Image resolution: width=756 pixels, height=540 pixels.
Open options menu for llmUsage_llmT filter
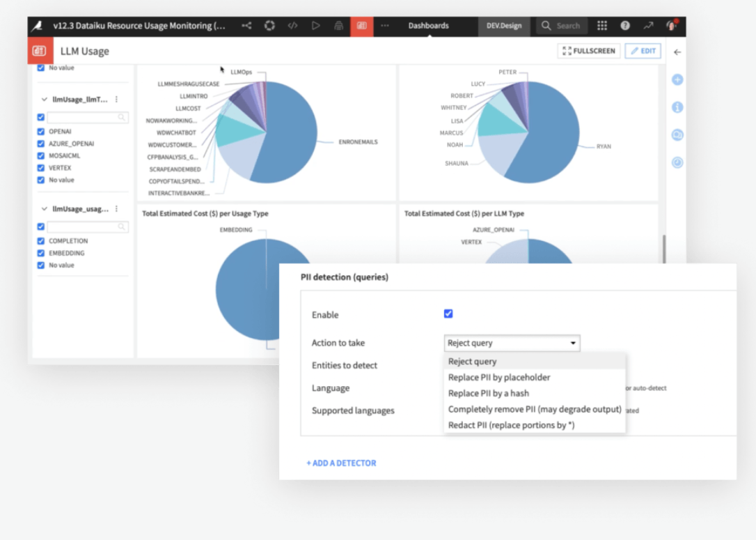(117, 100)
